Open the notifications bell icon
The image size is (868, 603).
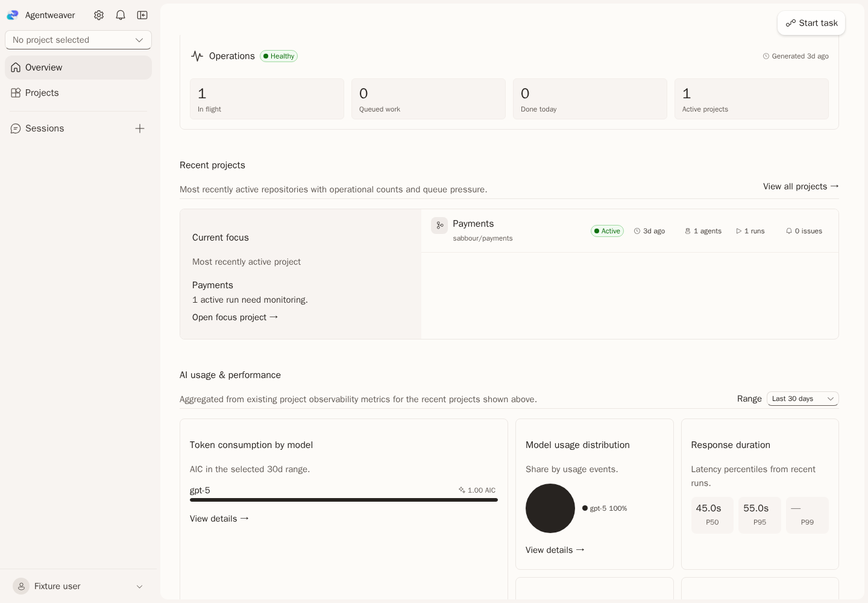coord(121,15)
